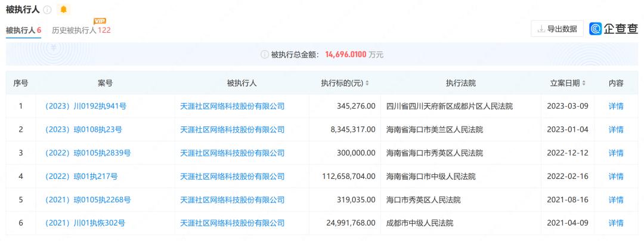Screen dimensions: 644x241
Task: Click the 导出数据 button
Action: [558, 29]
